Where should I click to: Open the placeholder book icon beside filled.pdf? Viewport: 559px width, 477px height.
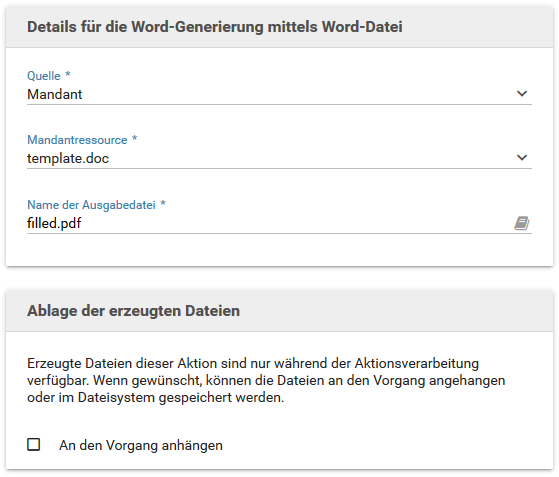pyautogui.click(x=522, y=224)
